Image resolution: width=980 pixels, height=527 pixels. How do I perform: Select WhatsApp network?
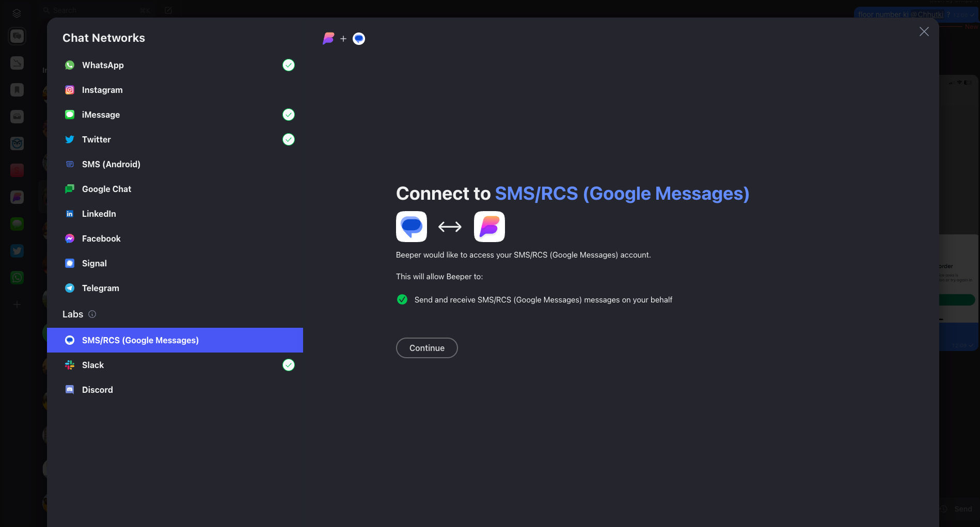click(175, 65)
